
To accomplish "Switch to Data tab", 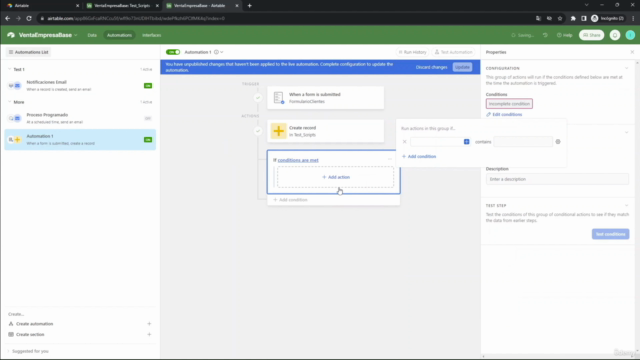I will pos(92,36).
